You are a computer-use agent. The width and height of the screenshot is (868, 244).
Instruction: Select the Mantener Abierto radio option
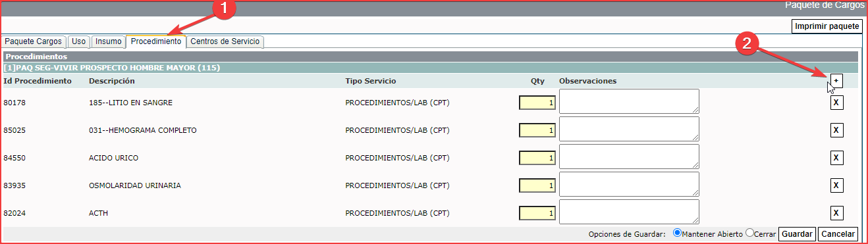point(676,233)
